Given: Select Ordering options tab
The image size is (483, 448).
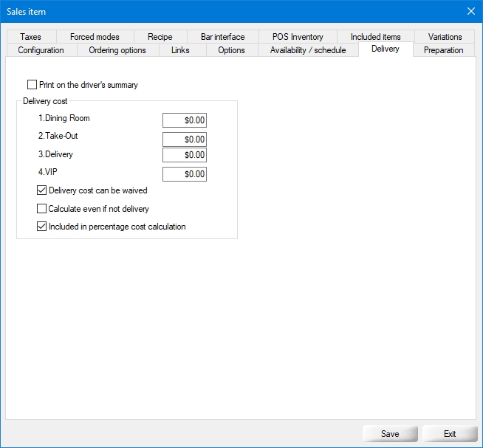Looking at the screenshot, I should pos(117,50).
